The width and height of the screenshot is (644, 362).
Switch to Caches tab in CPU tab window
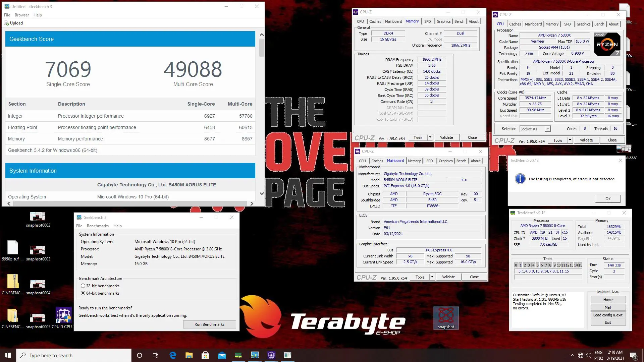515,24
